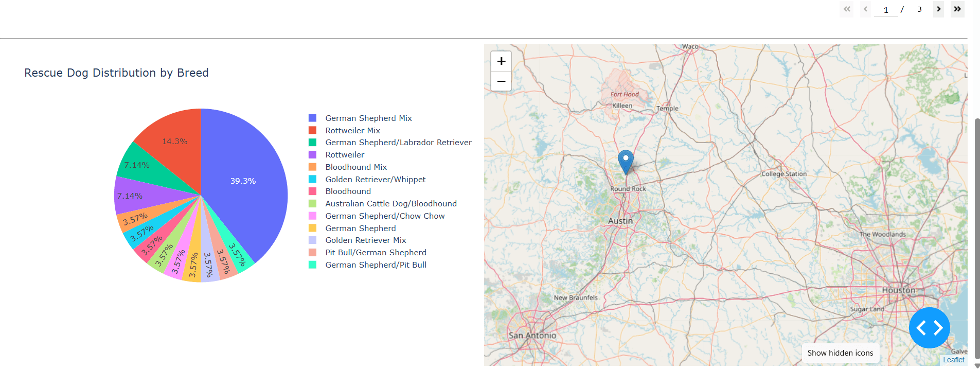The width and height of the screenshot is (980, 369).
Task: Open the Leaflet attribution link
Action: pyautogui.click(x=954, y=360)
